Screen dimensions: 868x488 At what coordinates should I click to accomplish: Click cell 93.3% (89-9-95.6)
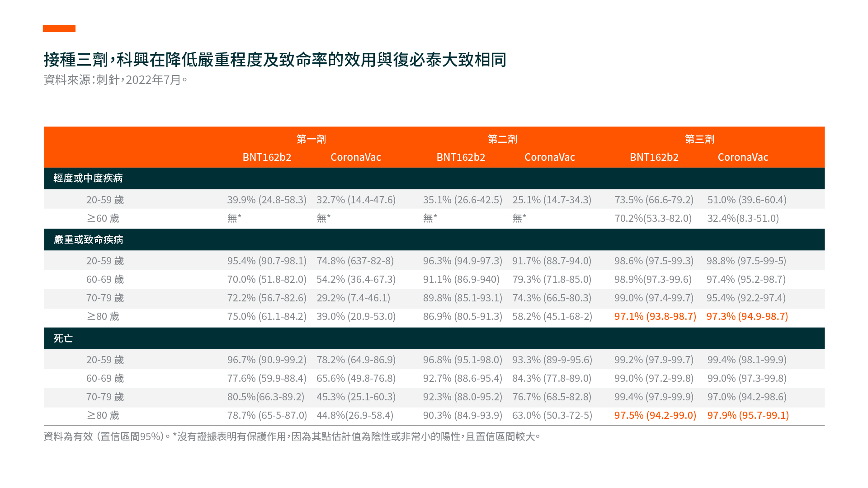pyautogui.click(x=552, y=360)
